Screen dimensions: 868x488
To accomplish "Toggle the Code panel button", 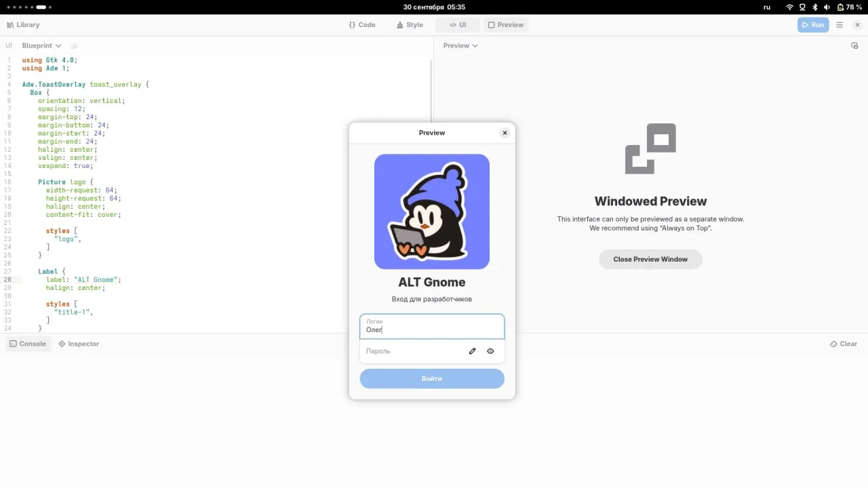I will (x=362, y=24).
